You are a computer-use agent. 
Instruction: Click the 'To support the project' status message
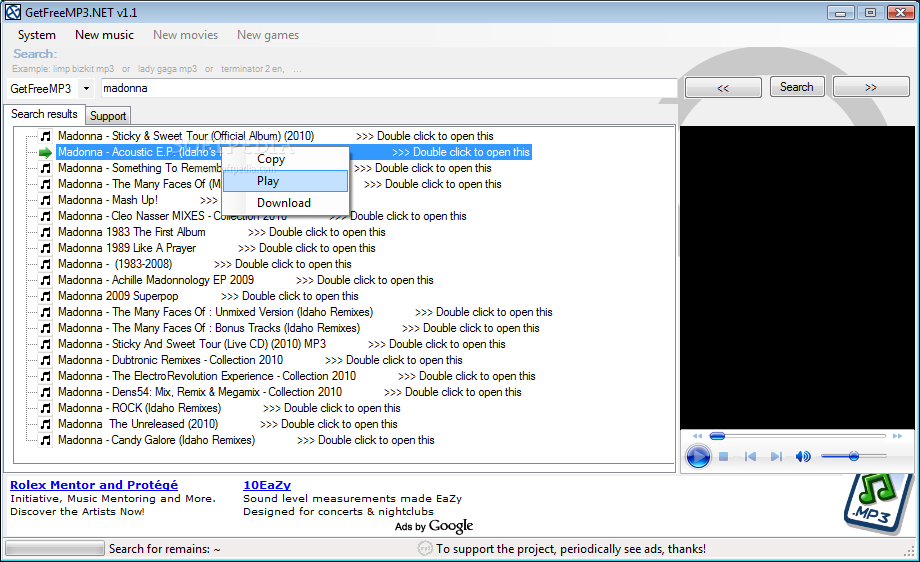pos(570,549)
